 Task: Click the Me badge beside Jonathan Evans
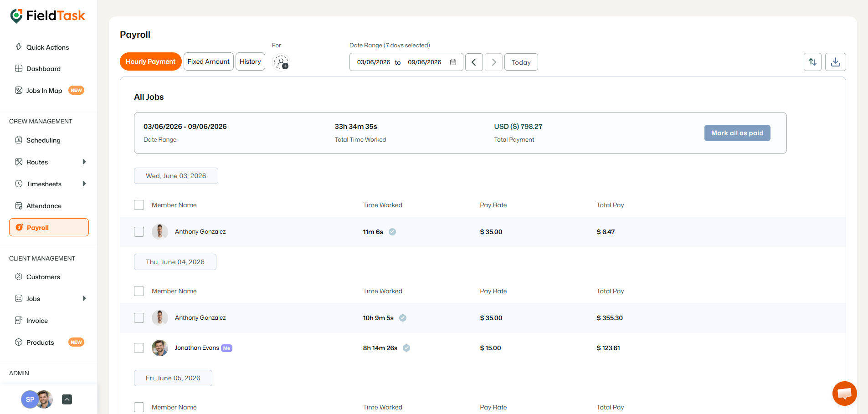(x=226, y=348)
